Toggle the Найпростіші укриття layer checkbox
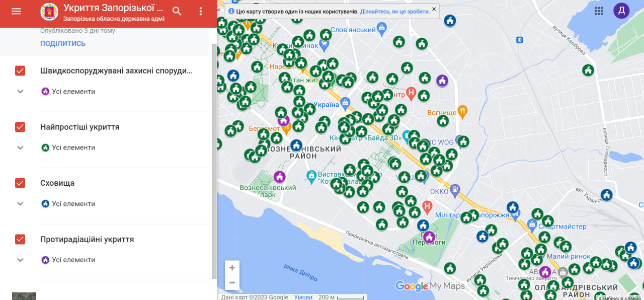This screenshot has width=644, height=300. pos(20,127)
